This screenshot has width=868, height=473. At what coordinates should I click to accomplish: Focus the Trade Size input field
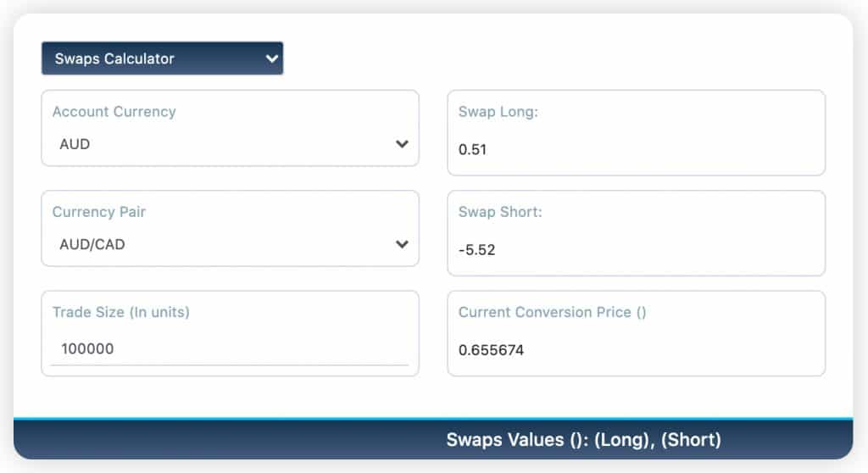[x=229, y=348]
